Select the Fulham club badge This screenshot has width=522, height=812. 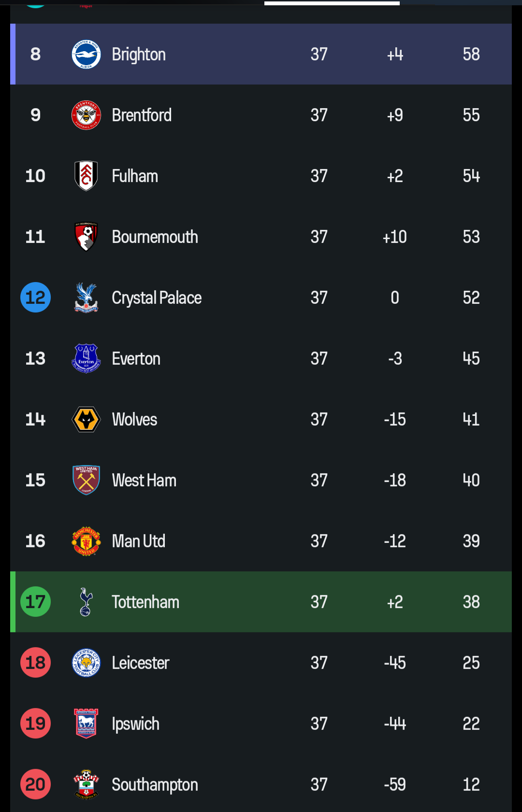86,176
